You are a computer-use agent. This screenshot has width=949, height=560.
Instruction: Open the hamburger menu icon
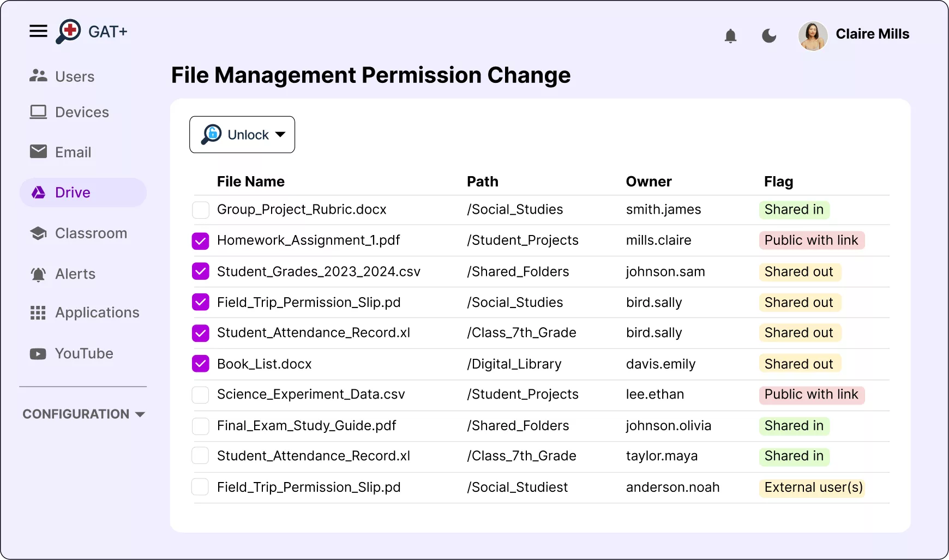click(x=38, y=31)
